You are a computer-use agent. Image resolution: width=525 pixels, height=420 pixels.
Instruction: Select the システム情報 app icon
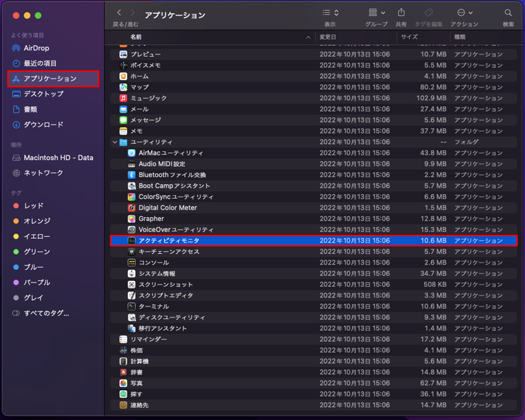tap(132, 273)
